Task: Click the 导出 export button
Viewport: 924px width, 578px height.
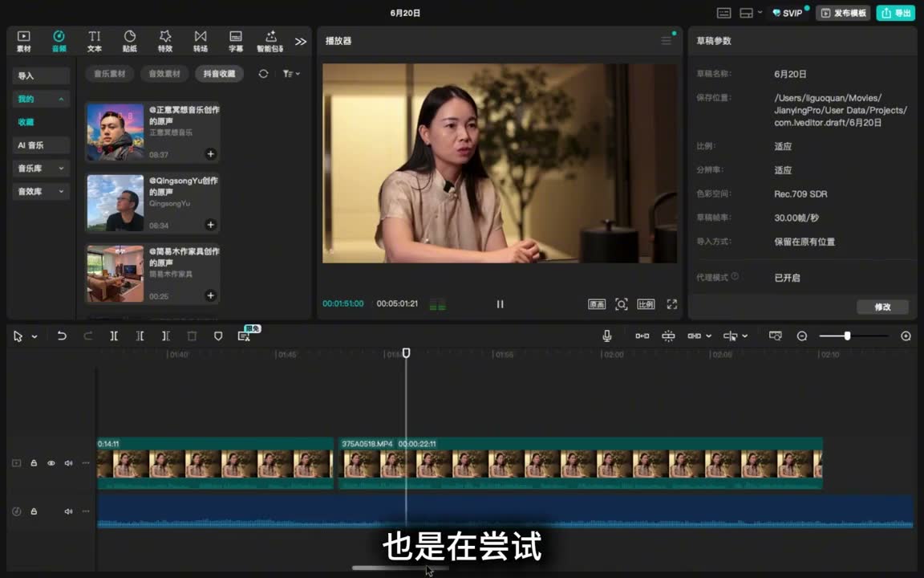Action: (x=895, y=13)
